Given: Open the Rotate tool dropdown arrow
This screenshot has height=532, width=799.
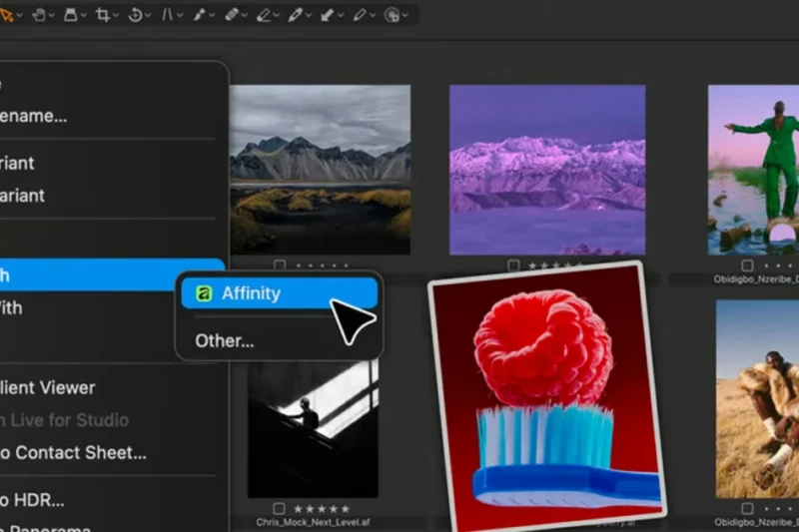Looking at the screenshot, I should pyautogui.click(x=148, y=15).
